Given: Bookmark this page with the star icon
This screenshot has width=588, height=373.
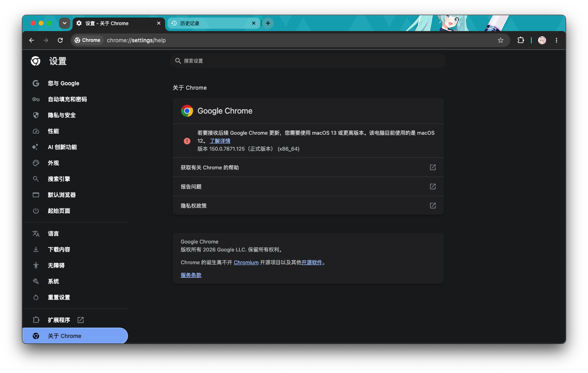Looking at the screenshot, I should pos(501,40).
